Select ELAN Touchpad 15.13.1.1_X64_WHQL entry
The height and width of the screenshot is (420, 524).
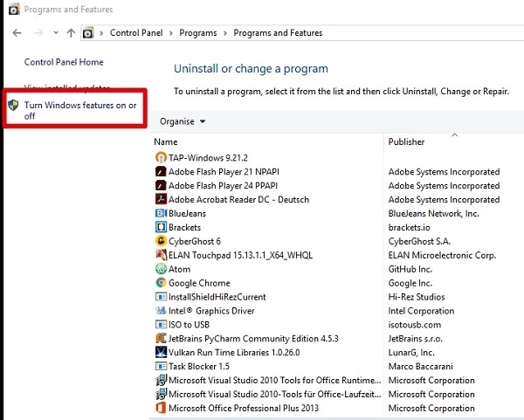pos(241,255)
